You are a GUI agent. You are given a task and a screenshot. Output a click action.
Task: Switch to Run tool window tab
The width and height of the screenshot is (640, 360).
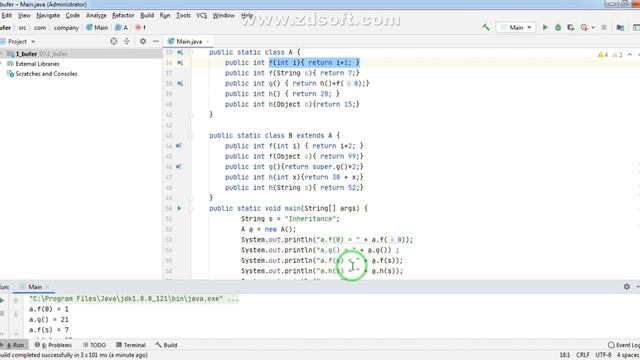pos(13,345)
